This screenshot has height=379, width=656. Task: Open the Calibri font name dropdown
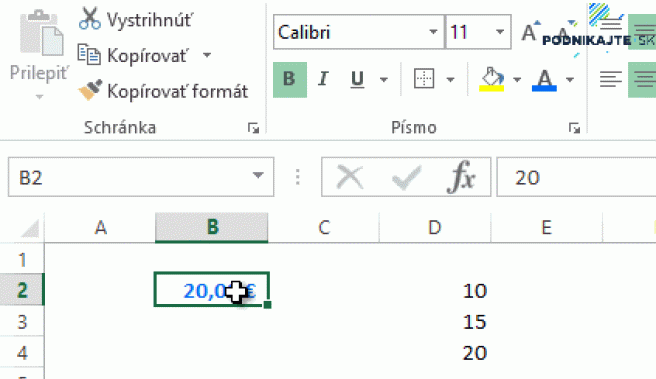click(433, 32)
